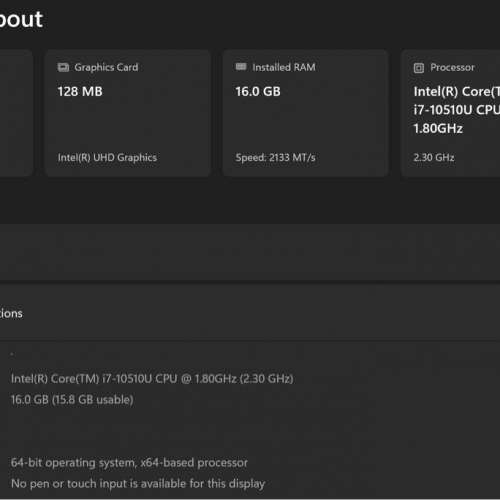Image resolution: width=500 pixels, height=500 pixels.
Task: Expand the device specifications section header
Action: 250,313
